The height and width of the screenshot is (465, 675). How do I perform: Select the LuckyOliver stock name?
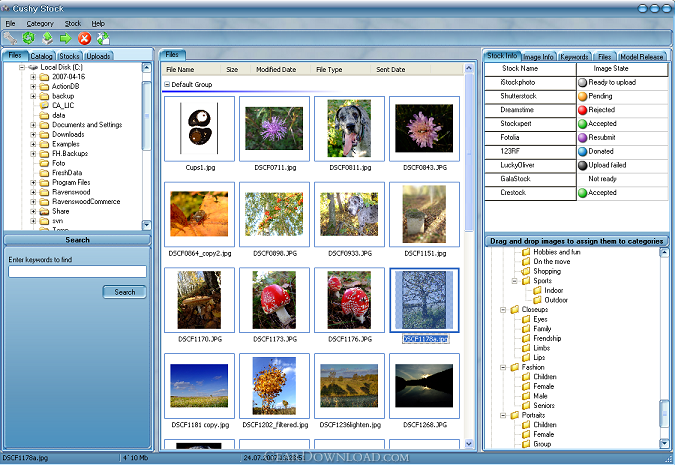[517, 165]
